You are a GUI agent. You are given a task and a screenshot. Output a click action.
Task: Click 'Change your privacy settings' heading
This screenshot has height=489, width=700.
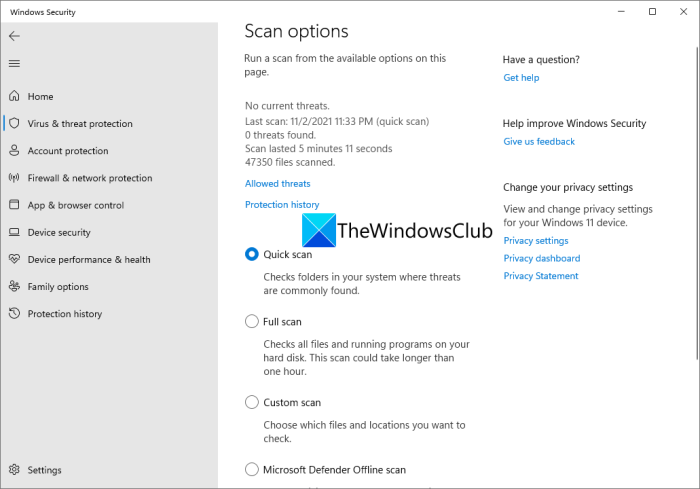(568, 187)
